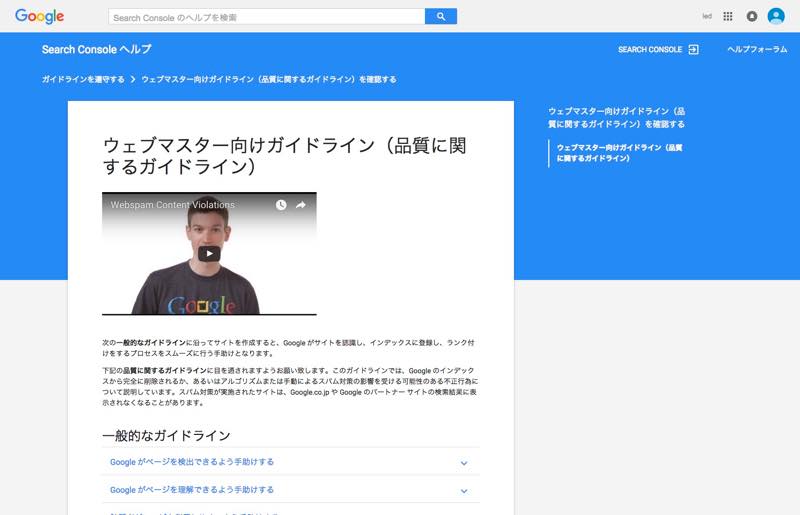This screenshot has width=800, height=515.
Task: Open the Googleがページを理解できるよう手助けする link text
Action: pos(192,489)
